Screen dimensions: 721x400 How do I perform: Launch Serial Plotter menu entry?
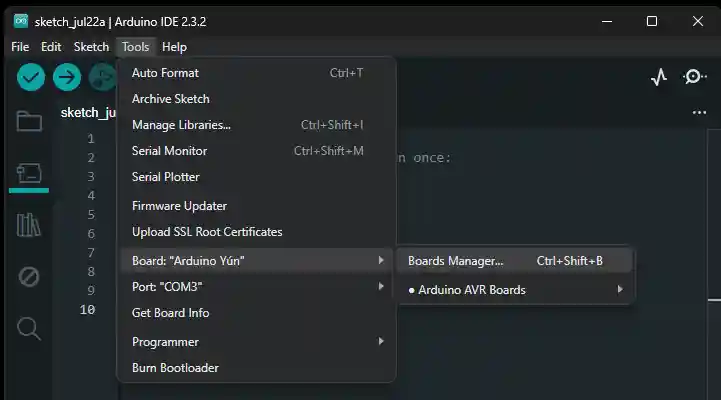click(x=256, y=177)
